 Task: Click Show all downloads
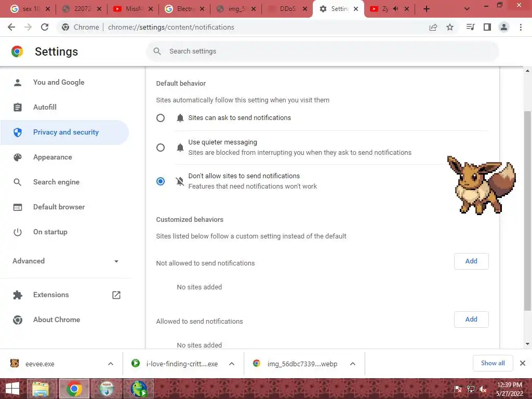[x=493, y=363]
